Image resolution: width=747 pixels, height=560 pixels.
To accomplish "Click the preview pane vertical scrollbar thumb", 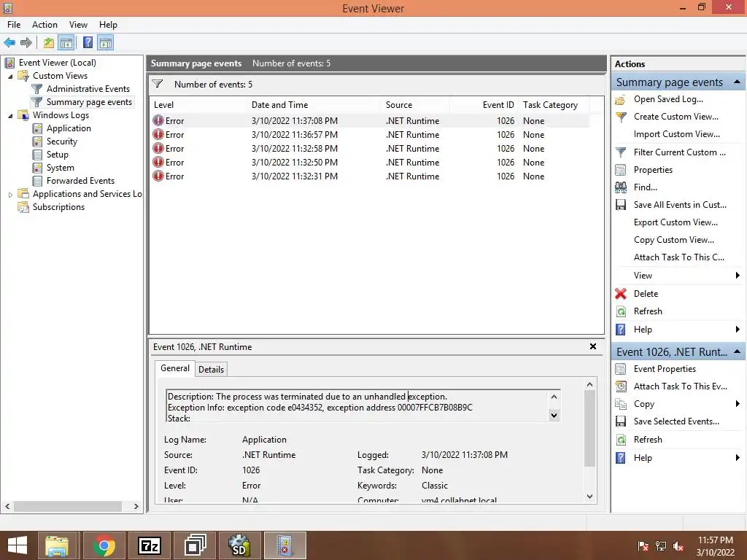I will (589, 429).
